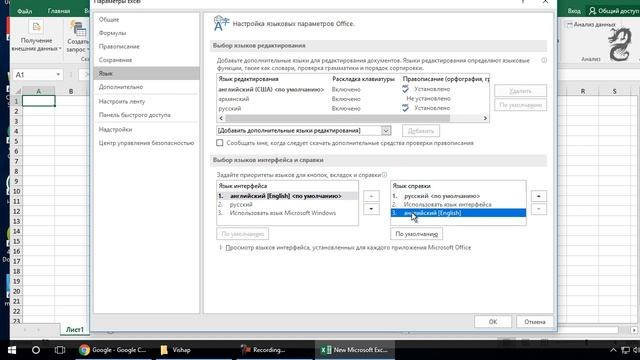Open Панель быстрого доступа category
This screenshot has height=360, width=640.
point(134,115)
